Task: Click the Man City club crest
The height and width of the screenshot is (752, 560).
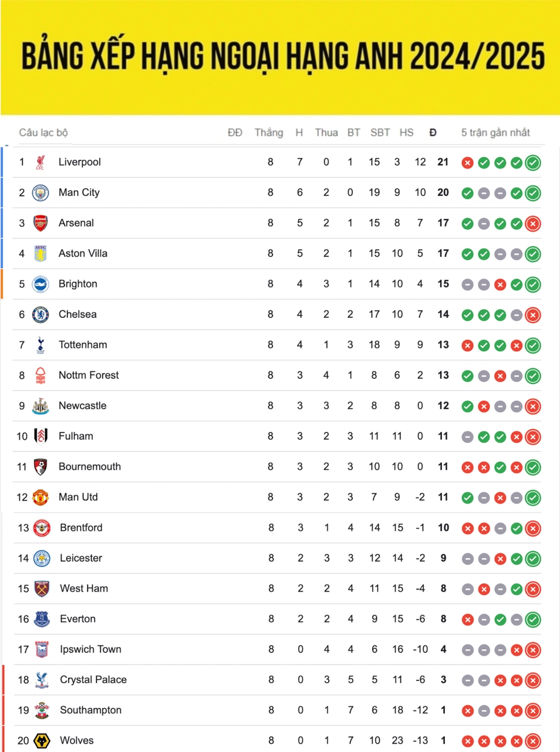Action: [41, 193]
